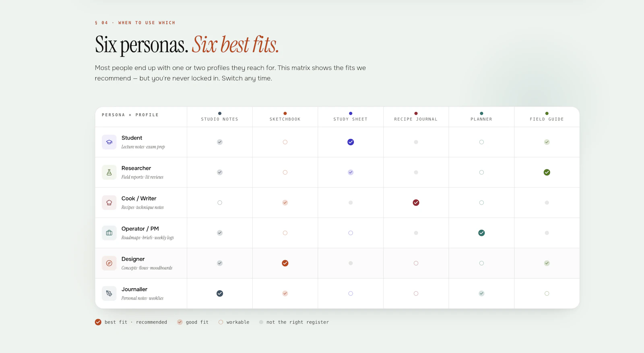Click the 'Personal notes · weeklies' subtitle

click(x=142, y=298)
